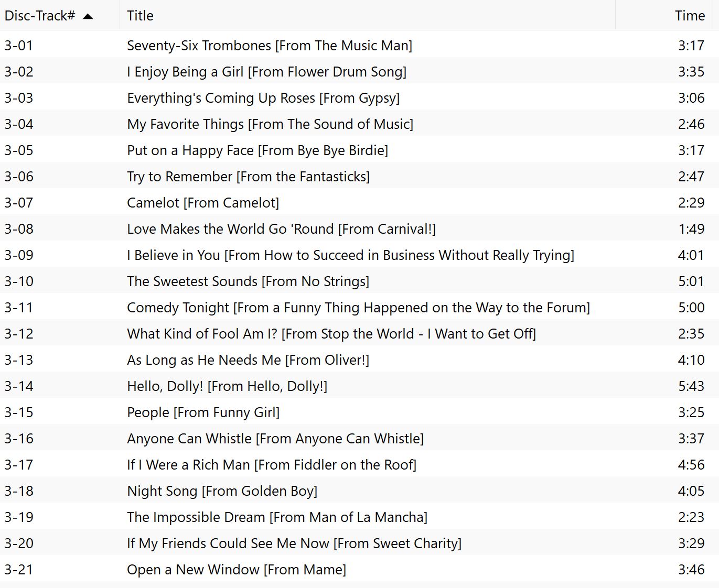Select the I Enjoy Being a Girl track
The height and width of the screenshot is (588, 719).
click(266, 72)
